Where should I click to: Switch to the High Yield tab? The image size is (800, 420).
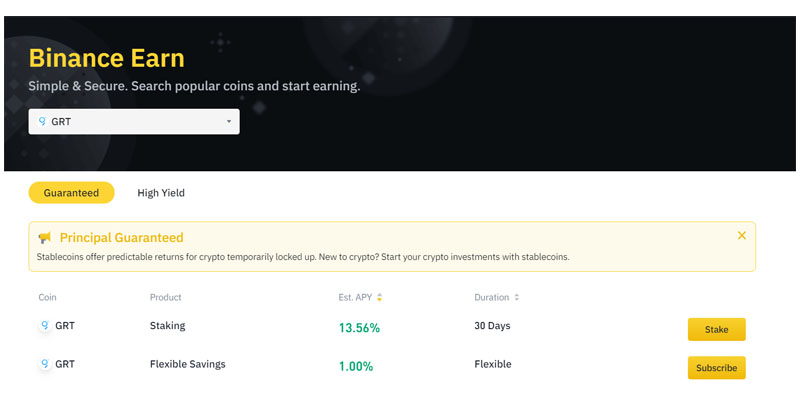pos(161,193)
